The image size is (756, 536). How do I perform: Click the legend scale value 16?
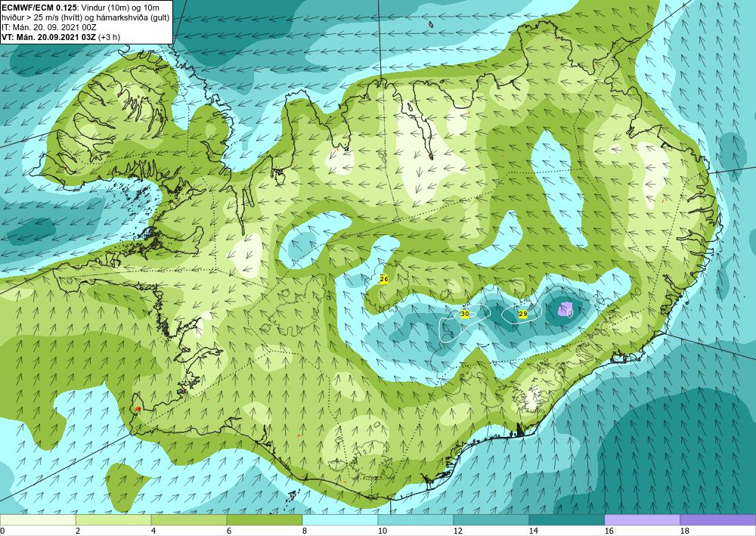(x=609, y=531)
